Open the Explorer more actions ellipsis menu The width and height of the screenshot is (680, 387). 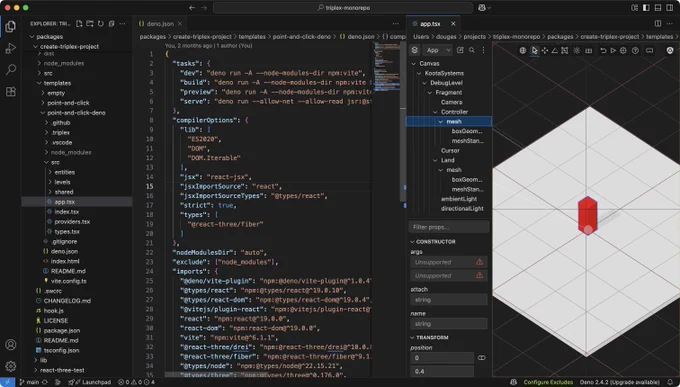(x=122, y=24)
